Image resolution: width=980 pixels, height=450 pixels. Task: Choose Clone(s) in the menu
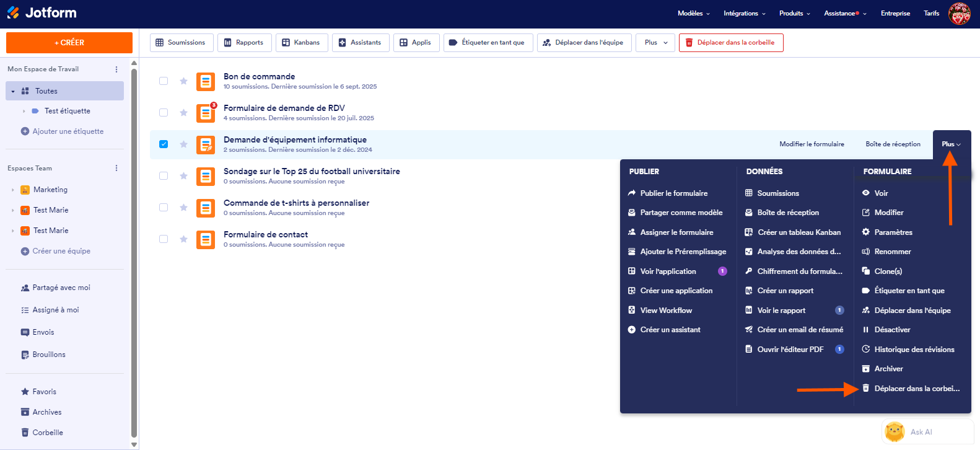pyautogui.click(x=882, y=271)
